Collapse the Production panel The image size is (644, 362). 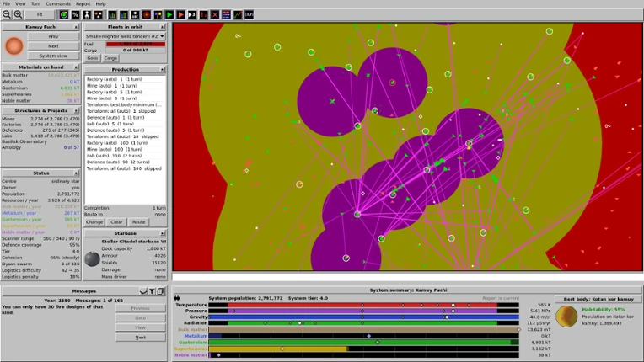[162, 70]
